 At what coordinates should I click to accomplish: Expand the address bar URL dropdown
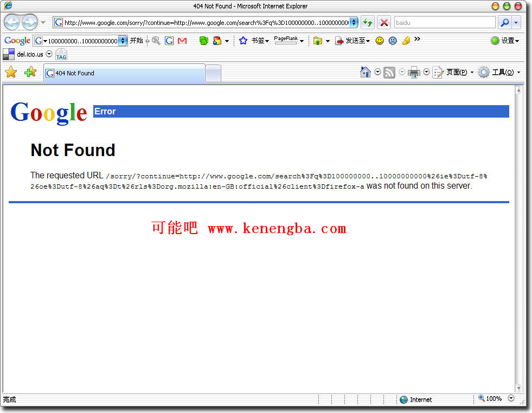[354, 23]
